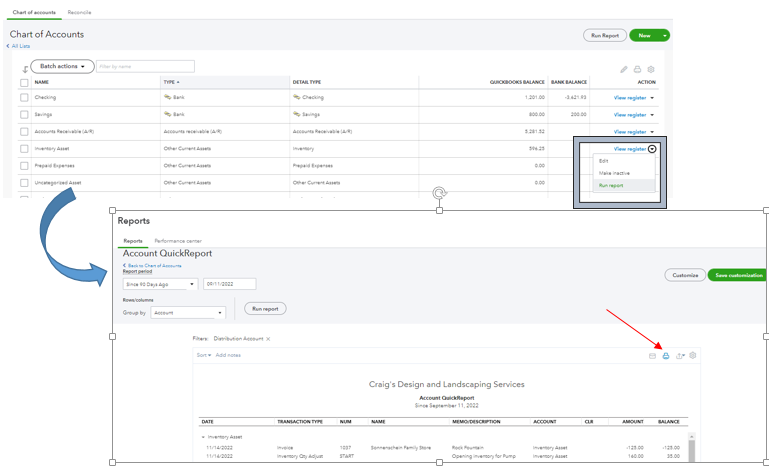Click the email icon in the report toolbar

[x=652, y=356]
